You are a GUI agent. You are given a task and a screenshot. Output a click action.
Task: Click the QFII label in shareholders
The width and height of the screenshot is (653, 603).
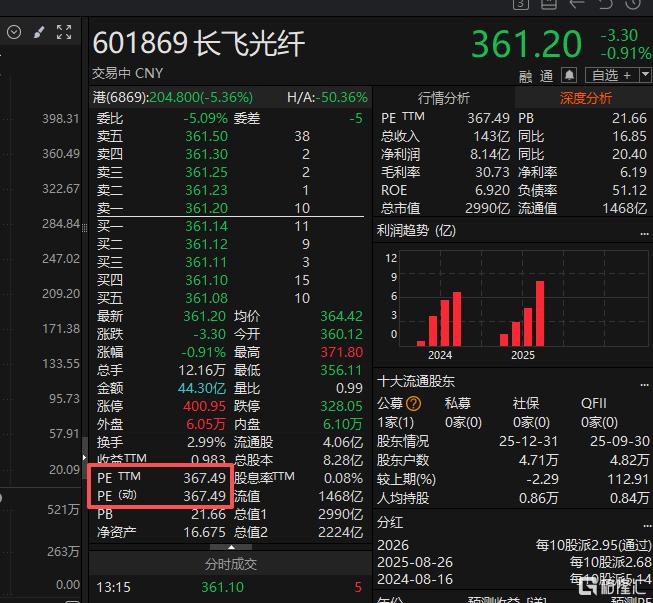pyautogui.click(x=594, y=403)
